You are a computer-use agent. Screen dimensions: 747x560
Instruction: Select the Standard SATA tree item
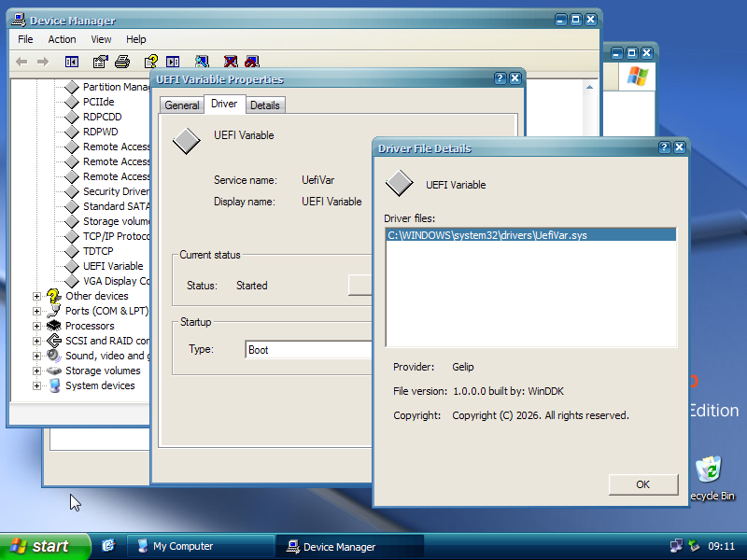tap(116, 206)
